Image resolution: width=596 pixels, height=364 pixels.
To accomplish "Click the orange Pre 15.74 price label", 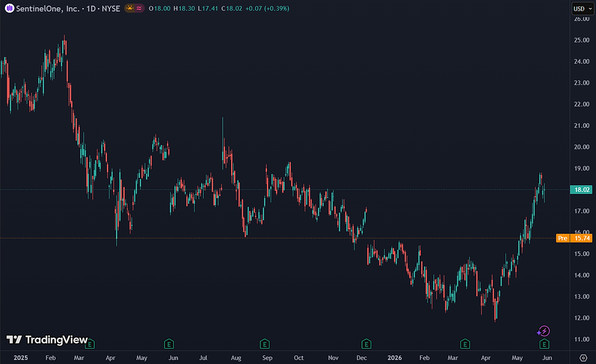I will (x=574, y=238).
